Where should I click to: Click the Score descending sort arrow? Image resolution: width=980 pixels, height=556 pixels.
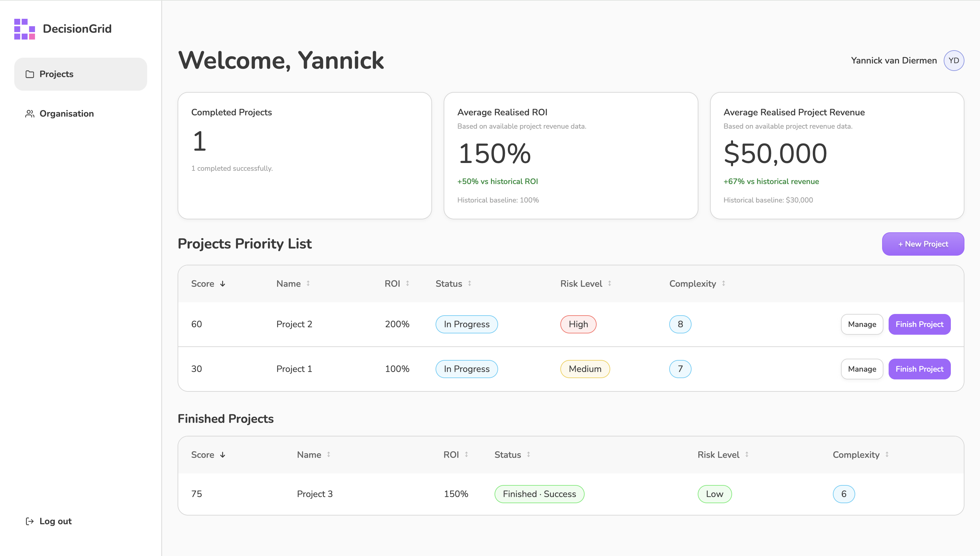click(x=223, y=284)
